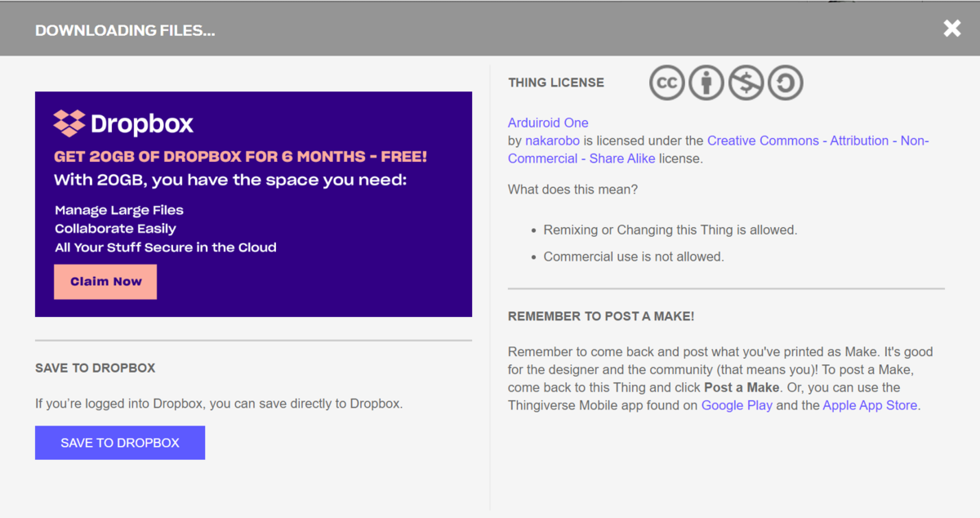Click 'Remixing or Changing this Thing is allowed.'
This screenshot has width=980, height=518.
coord(670,230)
